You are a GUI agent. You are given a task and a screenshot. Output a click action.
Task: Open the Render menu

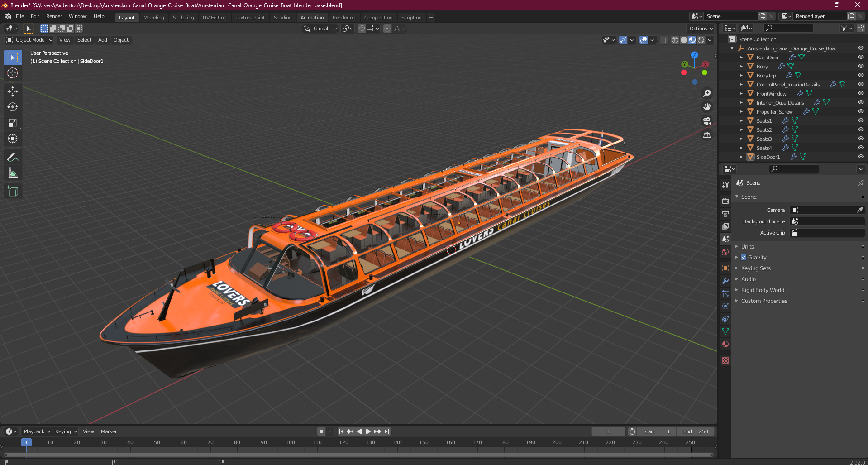pyautogui.click(x=54, y=16)
